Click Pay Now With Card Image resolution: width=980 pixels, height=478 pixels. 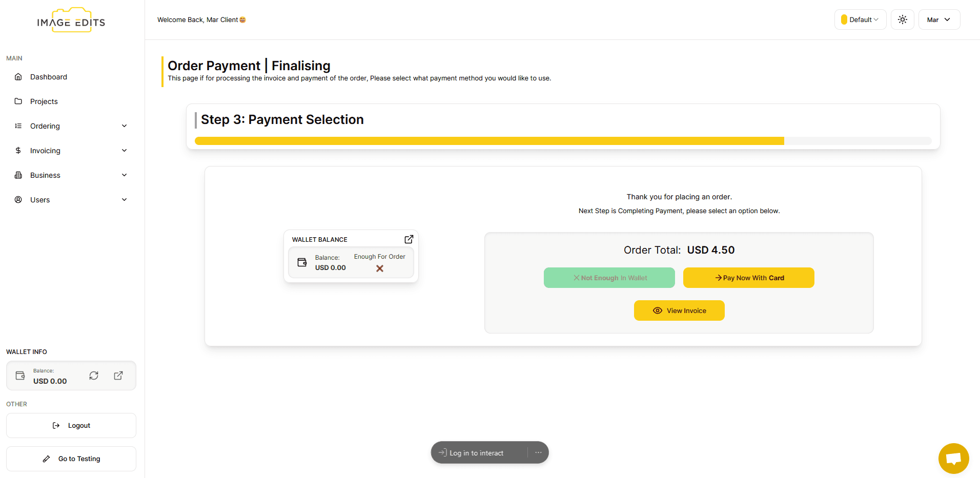click(x=748, y=277)
